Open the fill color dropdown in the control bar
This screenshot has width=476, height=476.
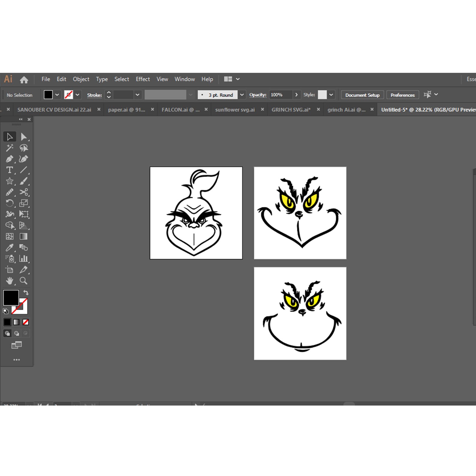(x=57, y=95)
